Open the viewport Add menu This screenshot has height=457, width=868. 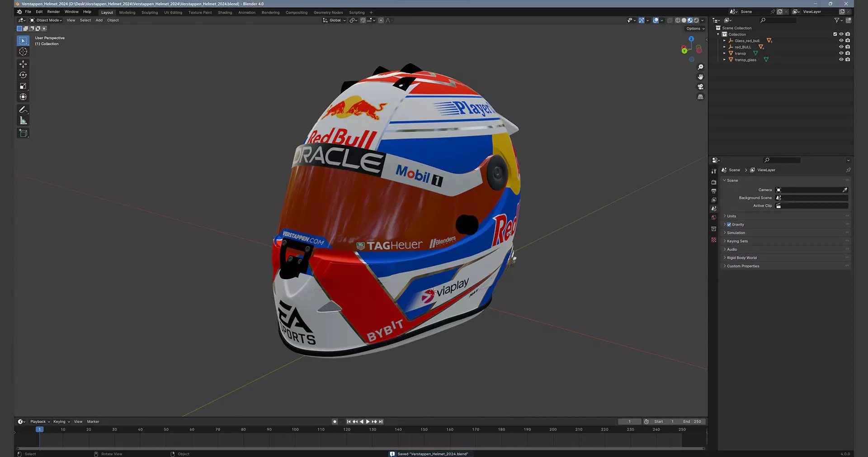click(99, 20)
